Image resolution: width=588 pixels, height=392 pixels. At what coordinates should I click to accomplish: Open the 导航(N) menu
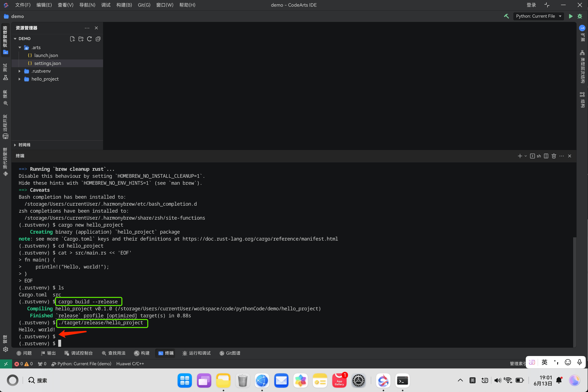tap(87, 5)
